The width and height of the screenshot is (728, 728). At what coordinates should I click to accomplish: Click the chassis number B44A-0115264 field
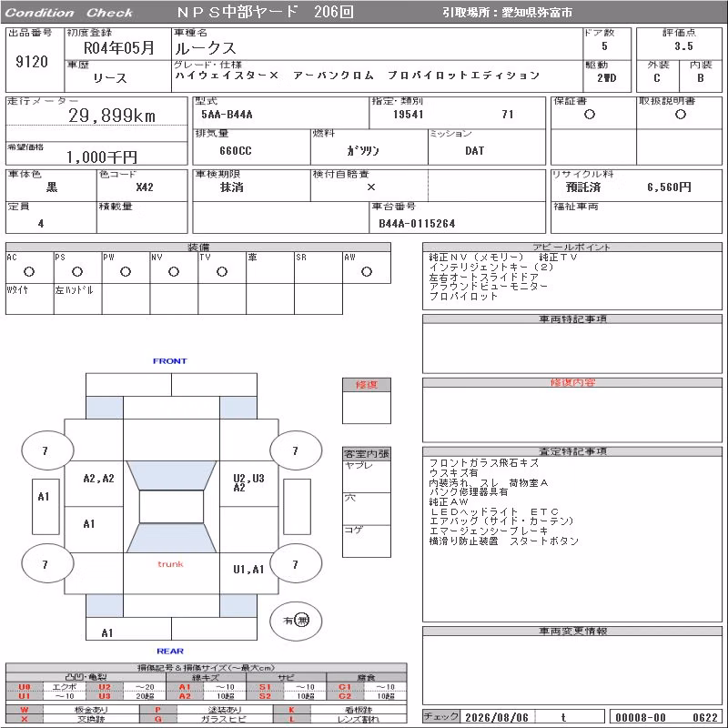tap(417, 223)
